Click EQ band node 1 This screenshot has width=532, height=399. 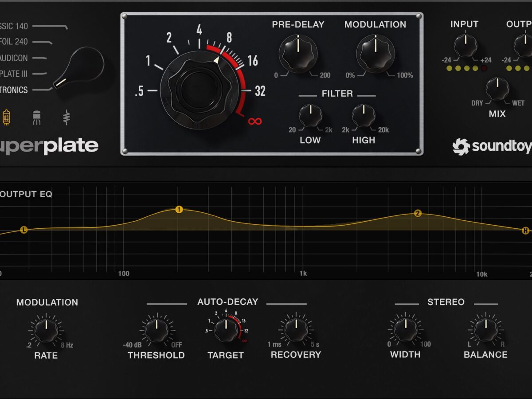(x=179, y=210)
